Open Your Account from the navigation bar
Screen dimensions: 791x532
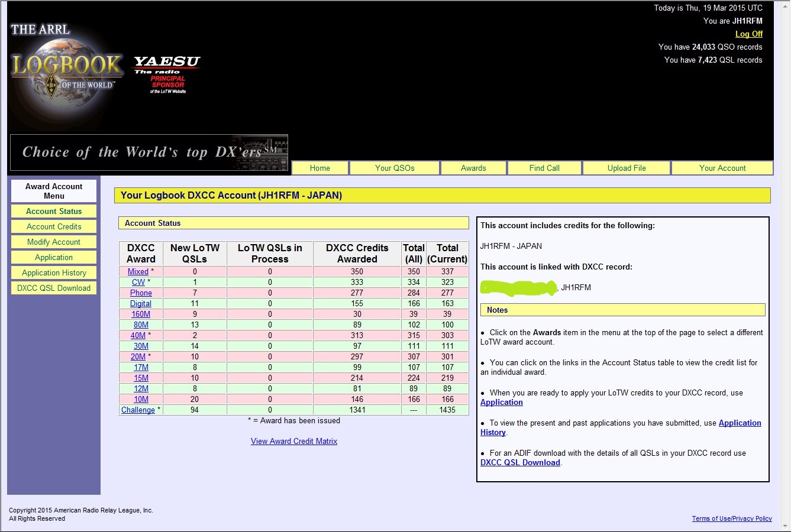click(x=722, y=168)
